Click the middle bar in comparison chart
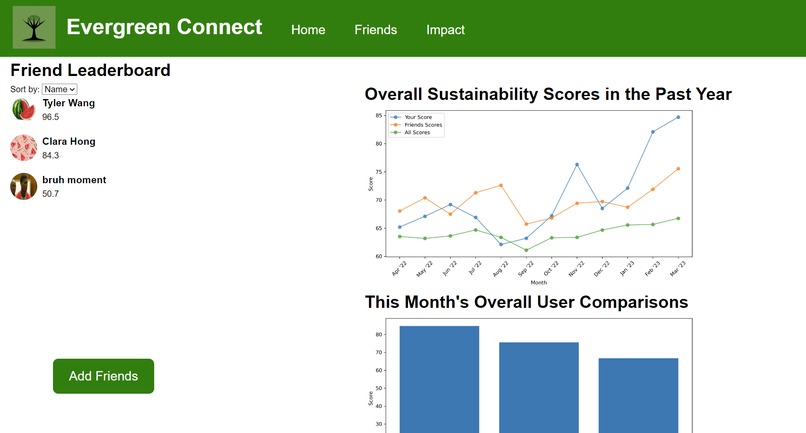This screenshot has height=433, width=806. point(539,387)
